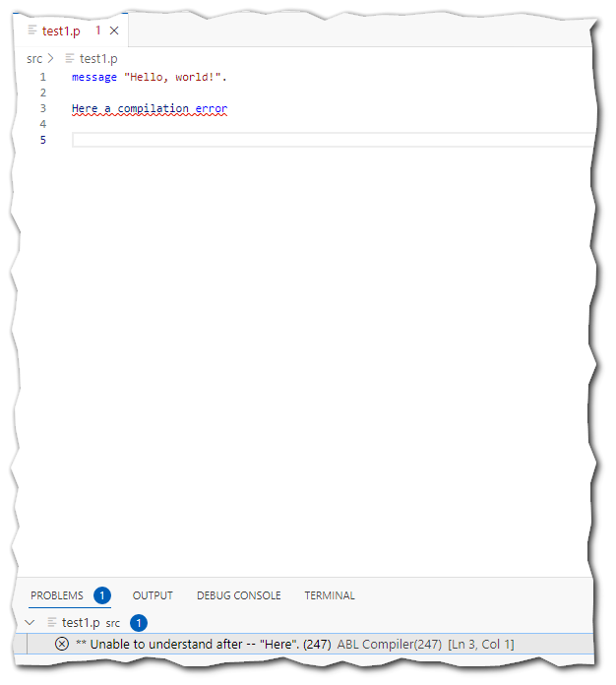Collapse the test1.p problems group chevron
616x685 pixels.
click(30, 622)
